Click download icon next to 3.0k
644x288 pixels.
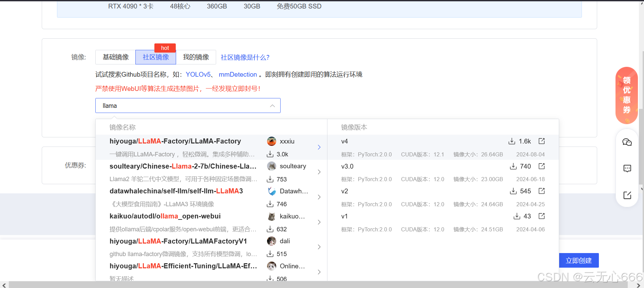pos(270,154)
